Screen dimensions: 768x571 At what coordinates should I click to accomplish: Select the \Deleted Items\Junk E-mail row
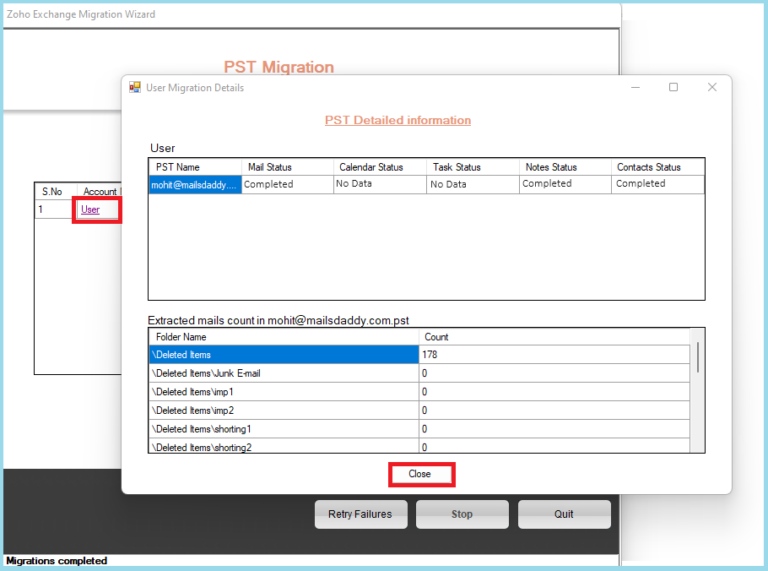click(419, 373)
